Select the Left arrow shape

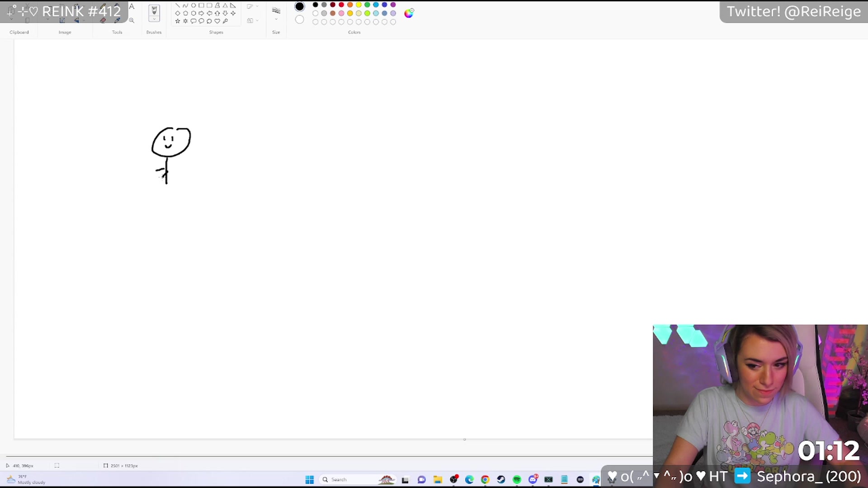point(209,13)
